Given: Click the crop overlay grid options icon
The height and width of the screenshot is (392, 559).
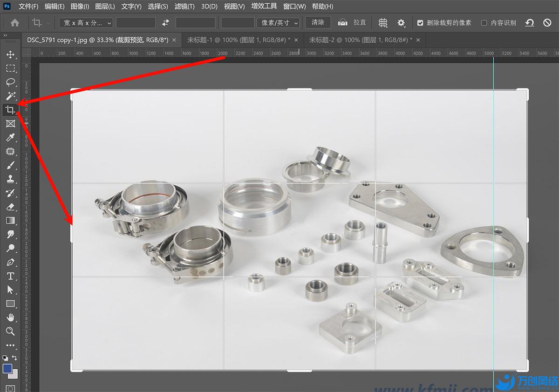Looking at the screenshot, I should click(x=383, y=23).
